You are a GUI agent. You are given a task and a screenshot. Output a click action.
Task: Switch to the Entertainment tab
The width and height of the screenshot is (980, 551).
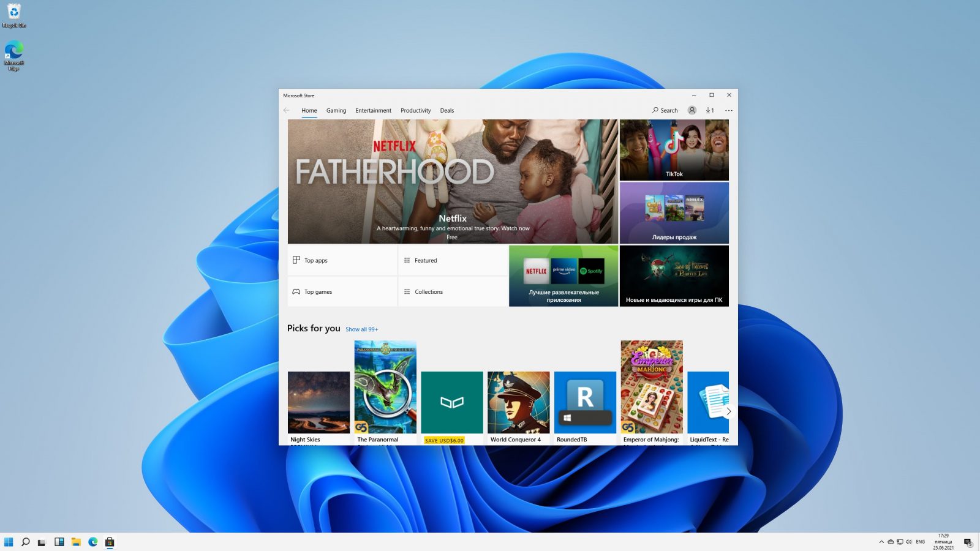point(373,111)
